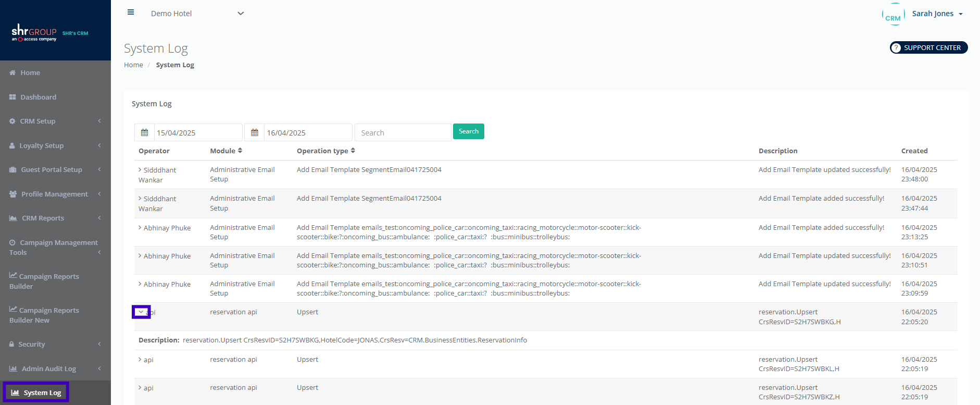Click end date field 16/04/2025
The height and width of the screenshot is (405, 980).
tap(308, 132)
